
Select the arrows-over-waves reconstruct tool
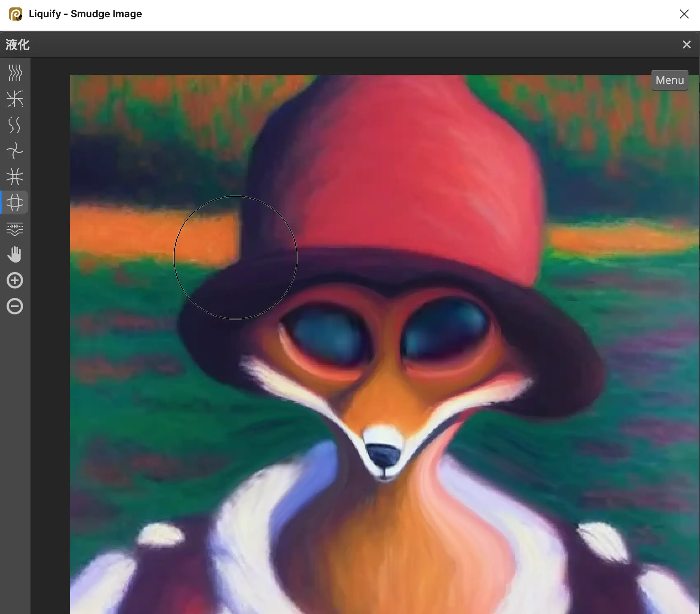click(15, 228)
